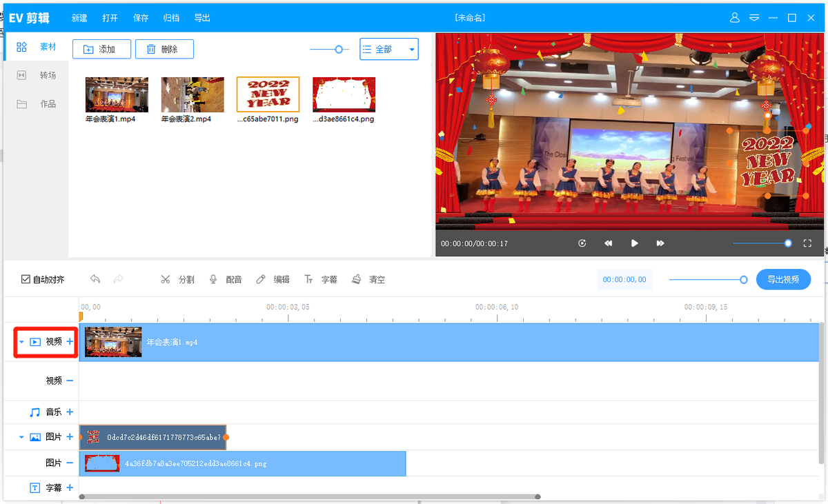The height and width of the screenshot is (504, 828).
Task: Click the orange playhead marker
Action: click(x=81, y=316)
